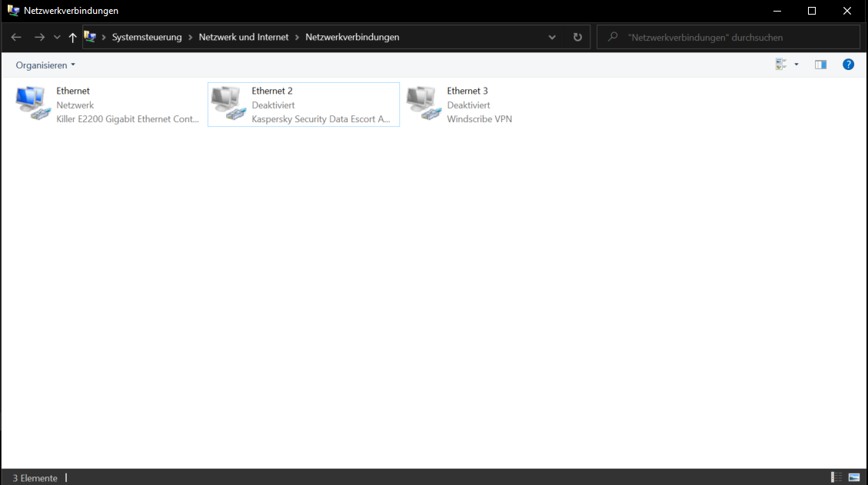Navigate up one level arrow
Screen dimensions: 868x485
72,37
